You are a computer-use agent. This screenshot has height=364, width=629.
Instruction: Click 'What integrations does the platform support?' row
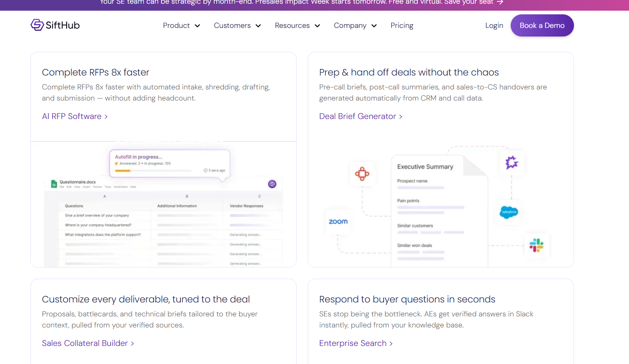point(103,235)
